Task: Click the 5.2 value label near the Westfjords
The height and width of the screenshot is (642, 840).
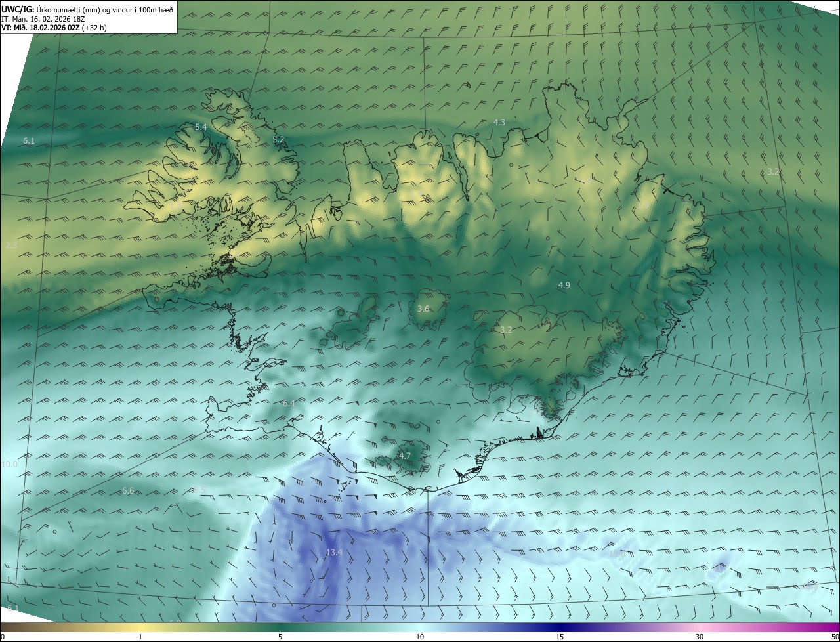Action: tap(278, 139)
